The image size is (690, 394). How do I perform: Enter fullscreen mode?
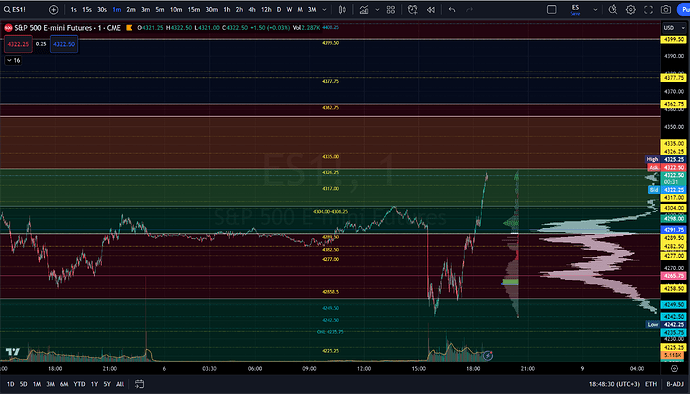tap(648, 10)
